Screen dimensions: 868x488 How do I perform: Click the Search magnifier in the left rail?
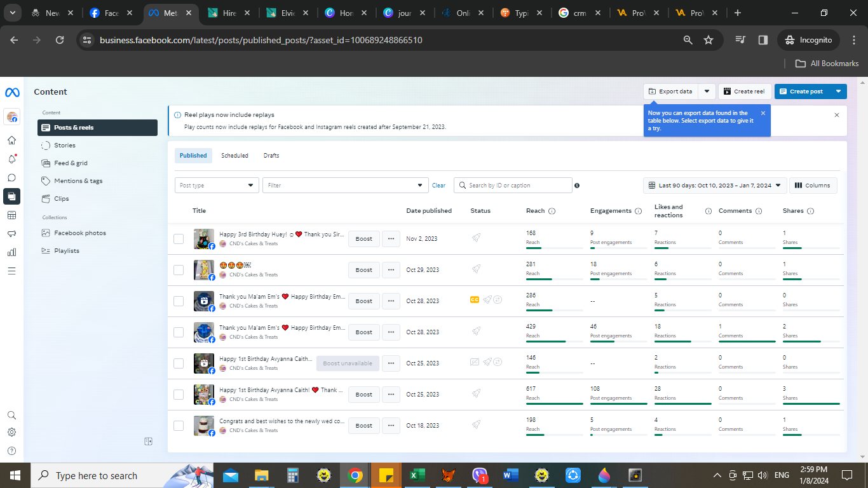point(11,416)
